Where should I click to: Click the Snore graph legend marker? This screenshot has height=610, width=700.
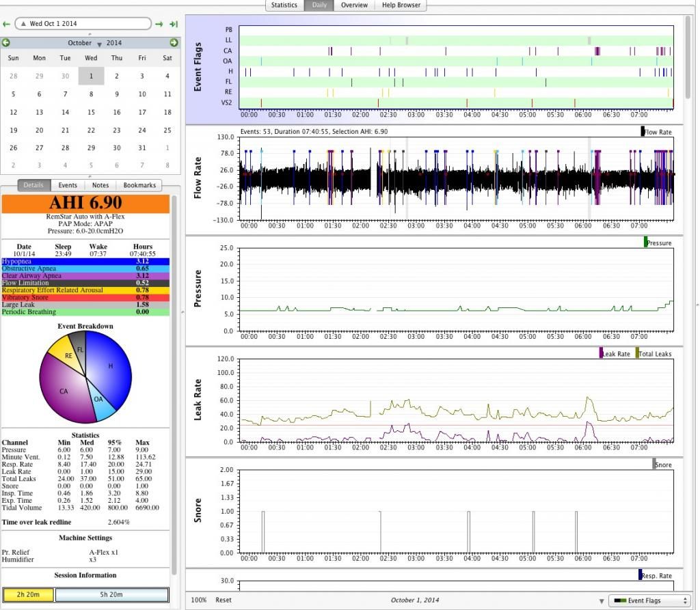point(654,465)
